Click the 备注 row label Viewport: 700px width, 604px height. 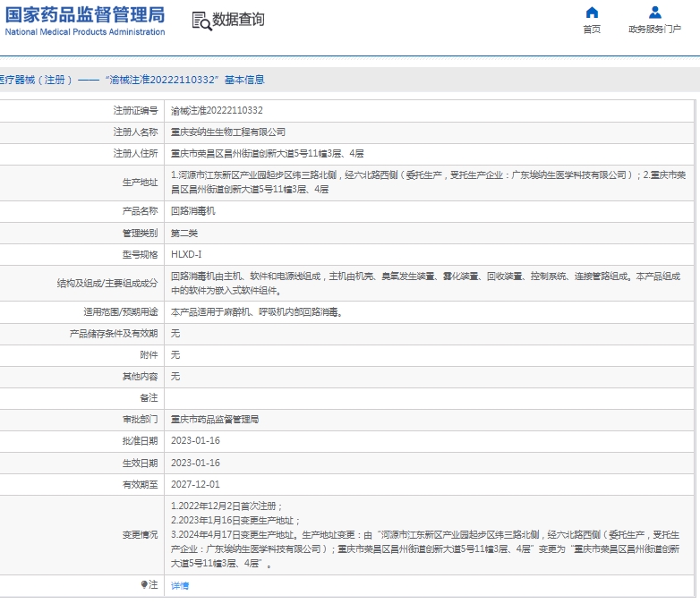coord(149,398)
